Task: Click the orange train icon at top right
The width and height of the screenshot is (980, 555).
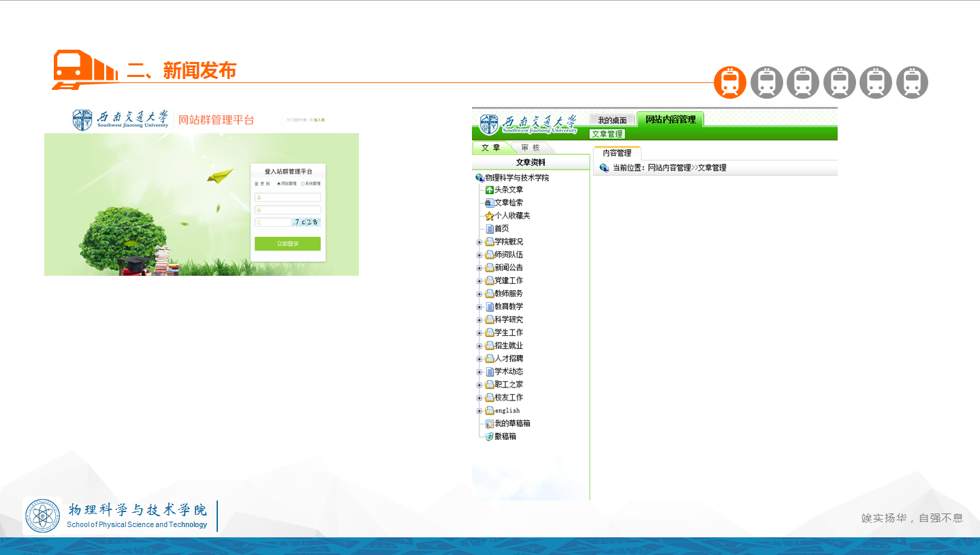Action: coord(730,82)
